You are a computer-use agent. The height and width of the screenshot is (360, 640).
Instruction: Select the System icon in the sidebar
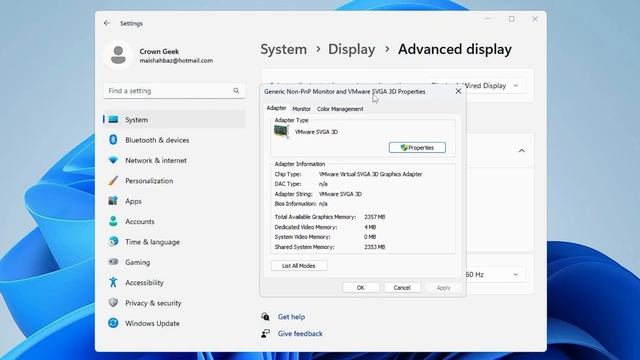[113, 119]
